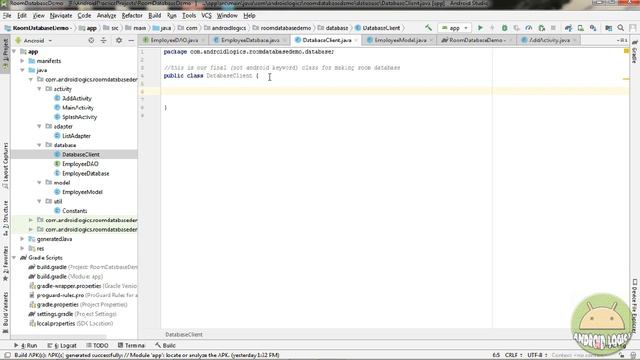Click Attach debugger to Android process icon

pos(542,28)
